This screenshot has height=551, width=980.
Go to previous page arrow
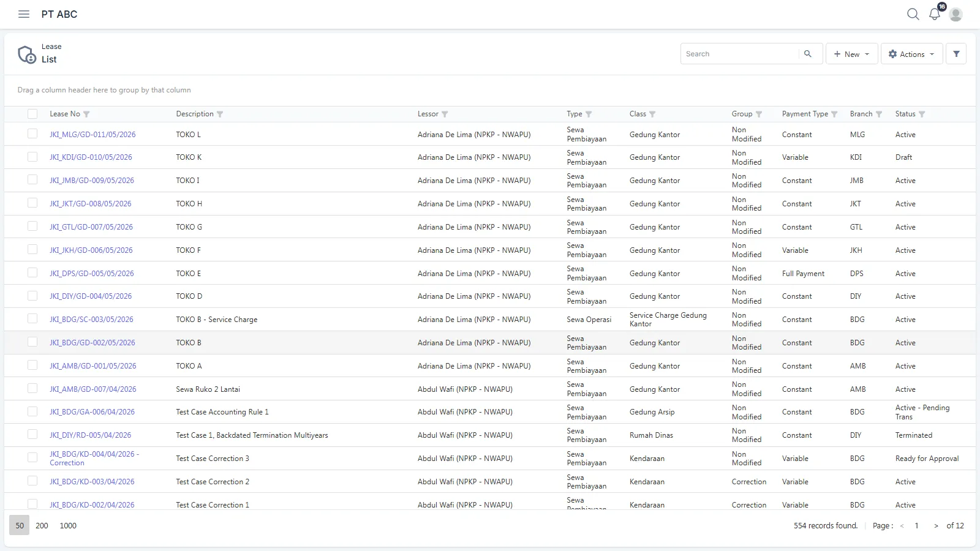pyautogui.click(x=902, y=526)
